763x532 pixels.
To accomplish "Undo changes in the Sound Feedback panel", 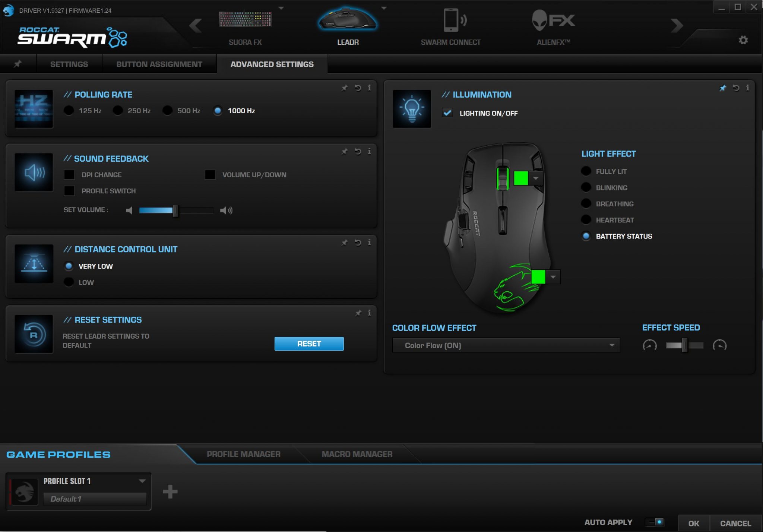I will coord(358,151).
